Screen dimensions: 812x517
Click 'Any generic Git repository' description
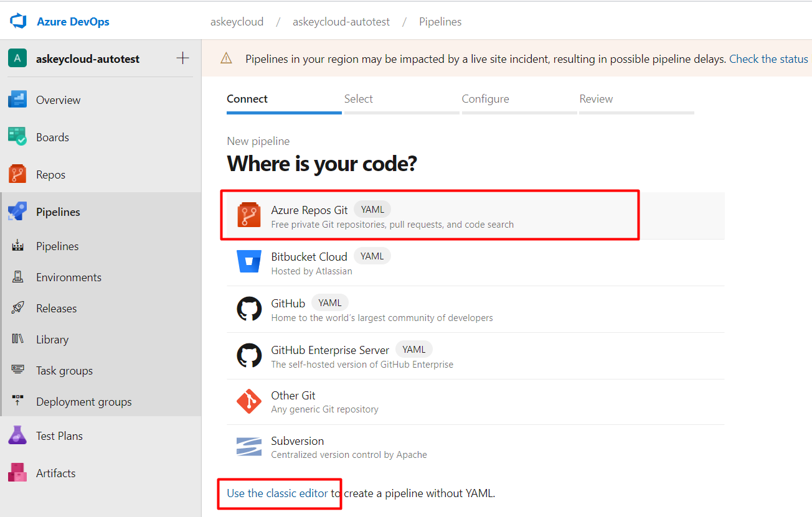[x=324, y=409]
